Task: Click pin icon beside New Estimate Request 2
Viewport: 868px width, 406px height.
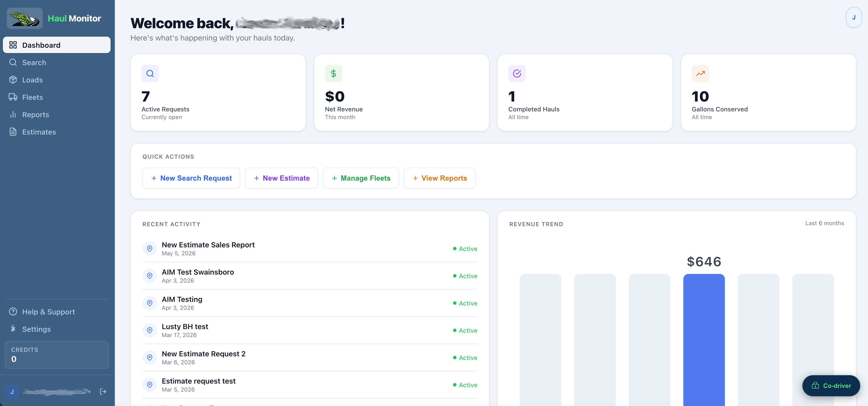Action: tap(150, 358)
